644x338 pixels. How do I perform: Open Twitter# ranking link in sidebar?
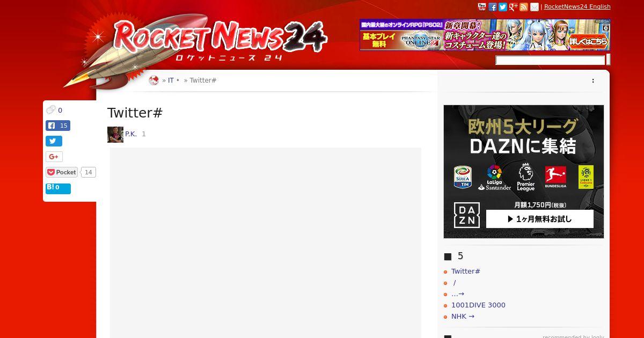466,271
